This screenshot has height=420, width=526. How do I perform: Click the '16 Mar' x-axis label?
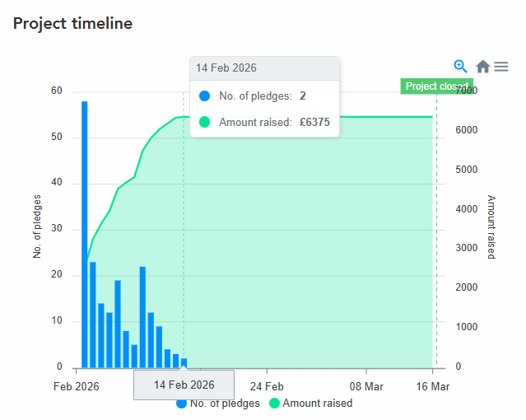433,385
